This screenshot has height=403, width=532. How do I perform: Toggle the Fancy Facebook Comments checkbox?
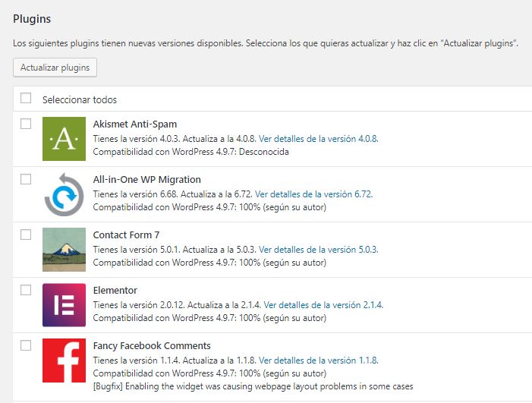[x=26, y=345]
